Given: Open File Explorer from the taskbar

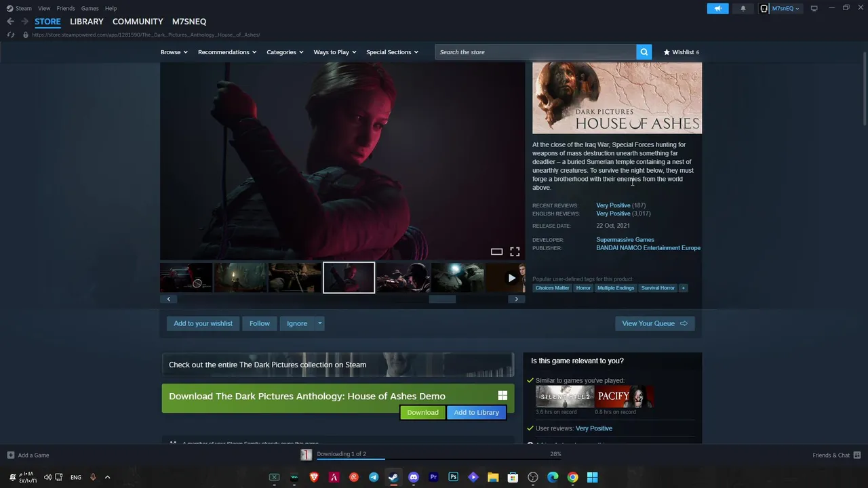Looking at the screenshot, I should 493,477.
